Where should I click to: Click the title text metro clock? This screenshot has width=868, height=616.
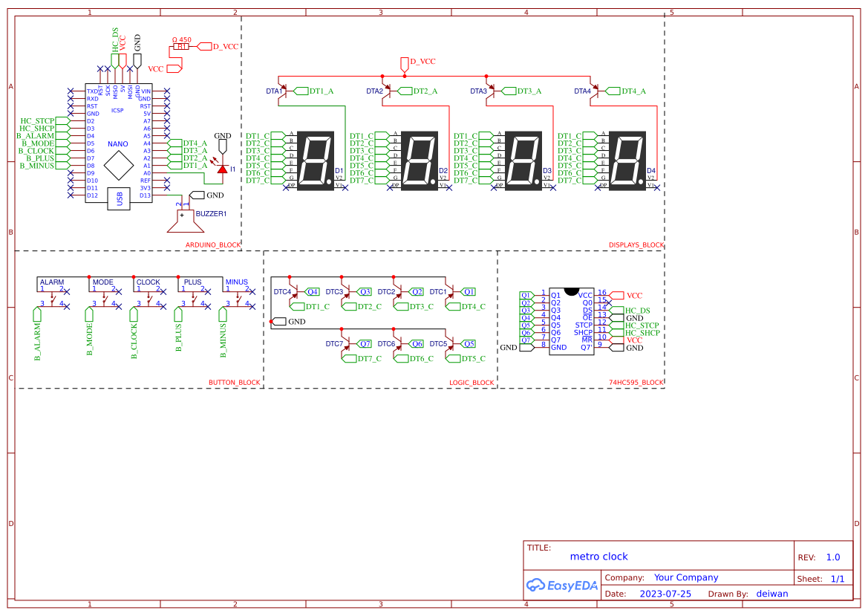pyautogui.click(x=598, y=556)
